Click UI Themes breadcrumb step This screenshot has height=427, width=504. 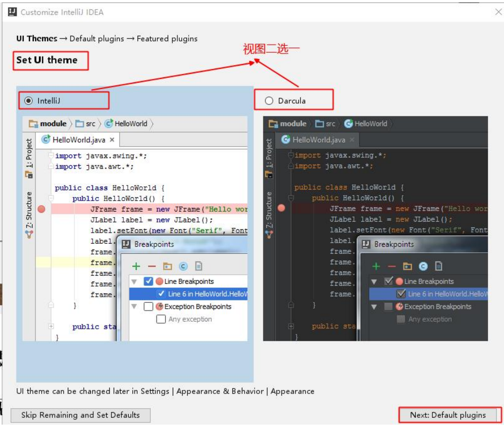point(37,38)
